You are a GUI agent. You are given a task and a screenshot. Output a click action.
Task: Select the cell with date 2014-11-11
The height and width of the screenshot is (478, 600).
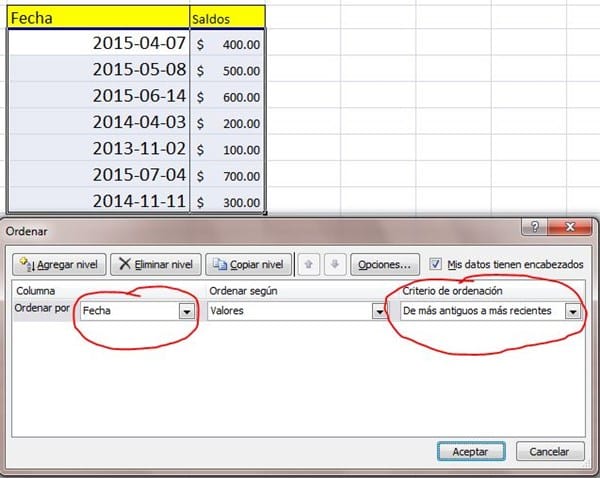(98, 200)
